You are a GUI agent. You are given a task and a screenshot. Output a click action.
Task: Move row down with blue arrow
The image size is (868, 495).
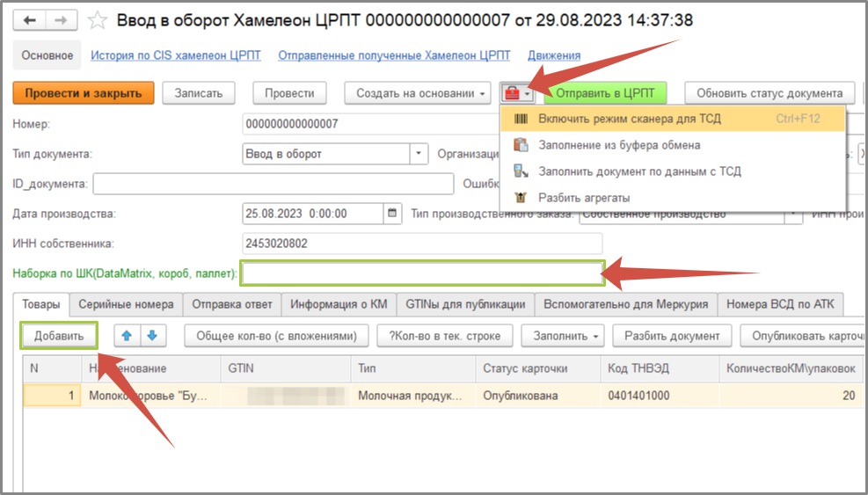tap(153, 336)
